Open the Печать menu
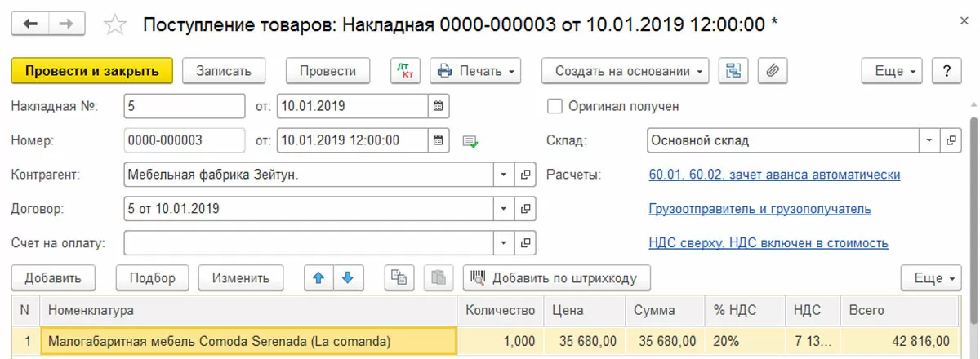Image resolution: width=980 pixels, height=359 pixels. pyautogui.click(x=475, y=71)
